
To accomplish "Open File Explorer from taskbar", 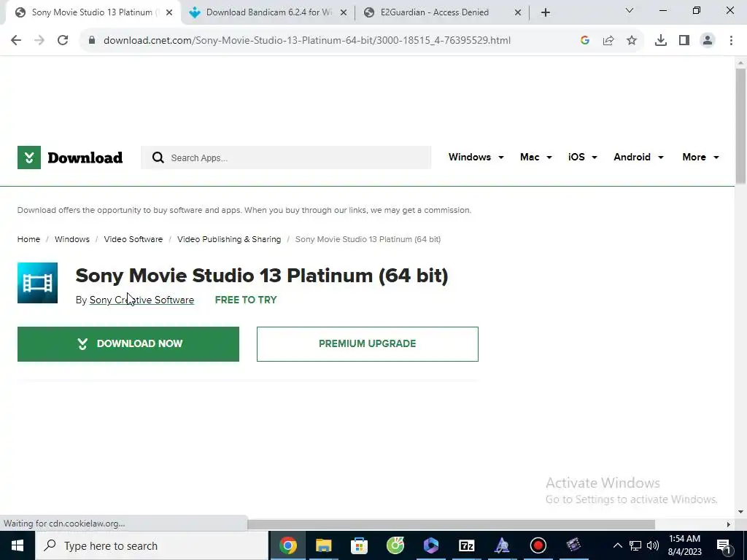I will [323, 545].
